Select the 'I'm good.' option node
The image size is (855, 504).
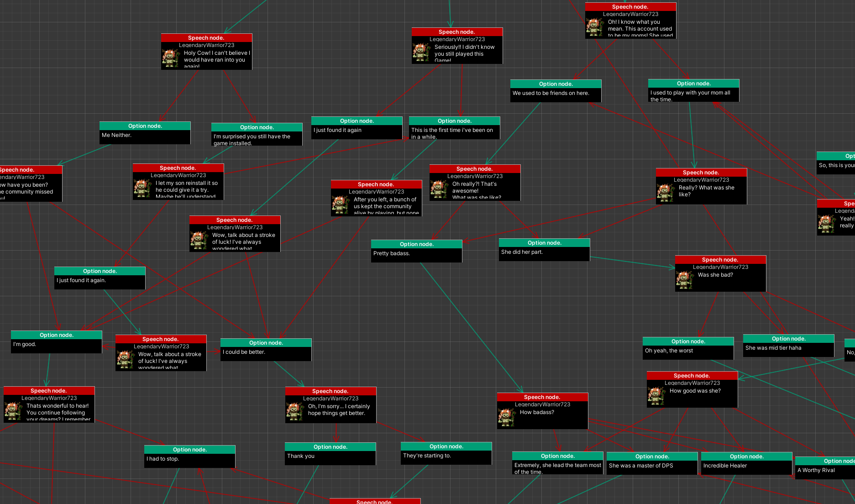(57, 342)
